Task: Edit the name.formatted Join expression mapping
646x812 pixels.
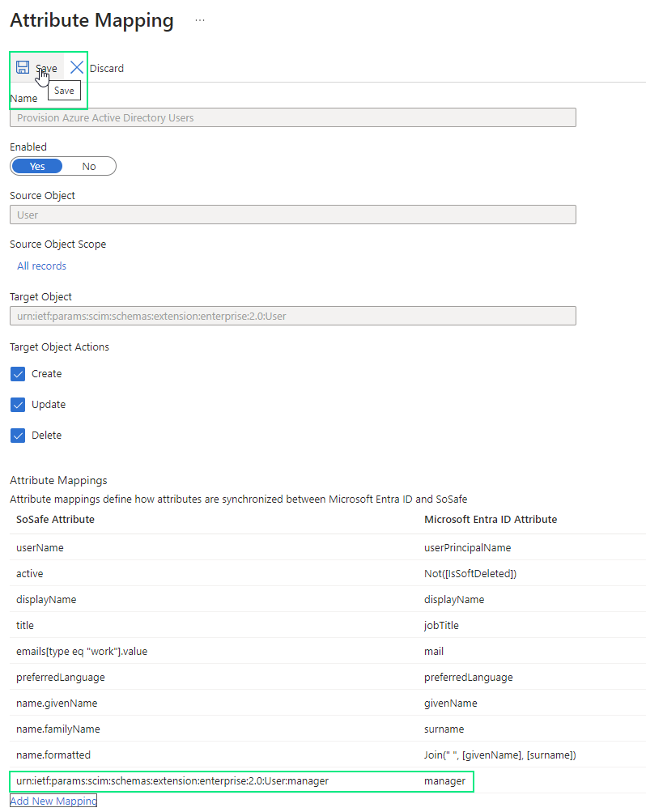Action: [x=499, y=755]
